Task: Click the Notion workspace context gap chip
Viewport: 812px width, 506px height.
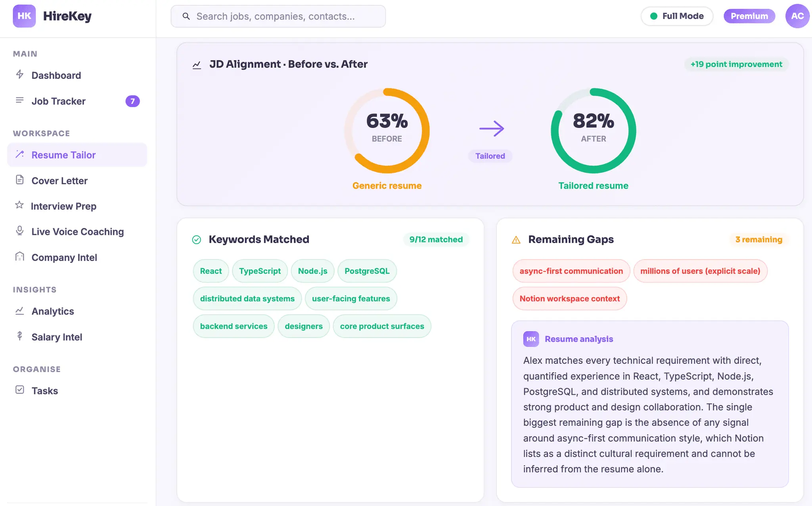Action: click(x=570, y=299)
